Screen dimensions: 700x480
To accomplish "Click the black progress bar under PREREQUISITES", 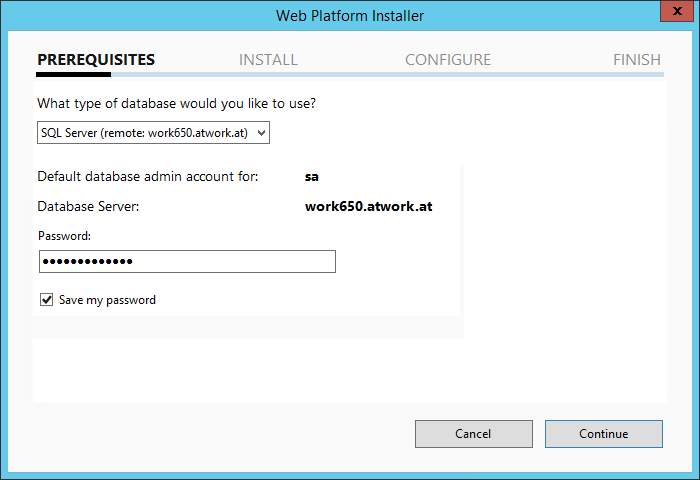I will tap(74, 74).
